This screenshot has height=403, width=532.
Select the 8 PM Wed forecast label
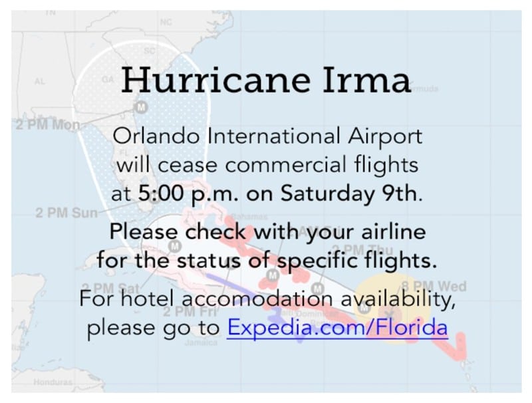(434, 287)
